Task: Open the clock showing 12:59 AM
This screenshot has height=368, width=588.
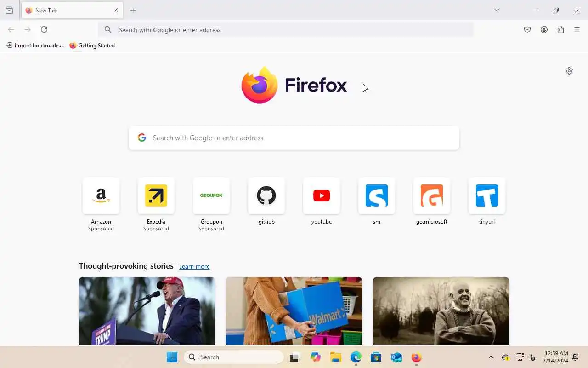Action: tap(555, 357)
